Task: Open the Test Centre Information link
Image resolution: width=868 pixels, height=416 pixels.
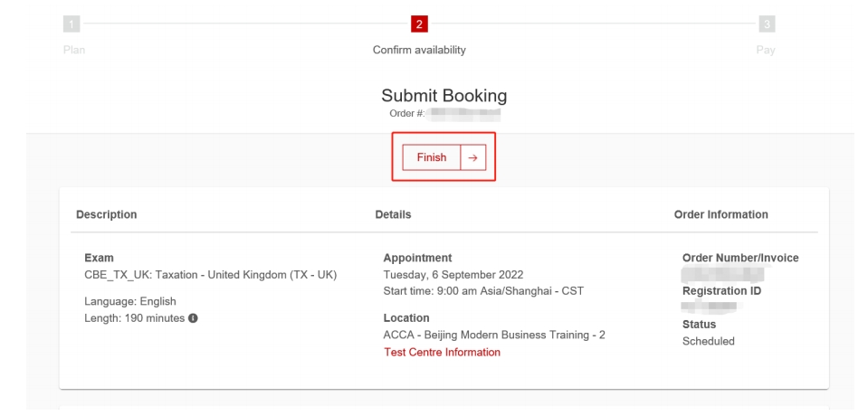Action: [442, 352]
